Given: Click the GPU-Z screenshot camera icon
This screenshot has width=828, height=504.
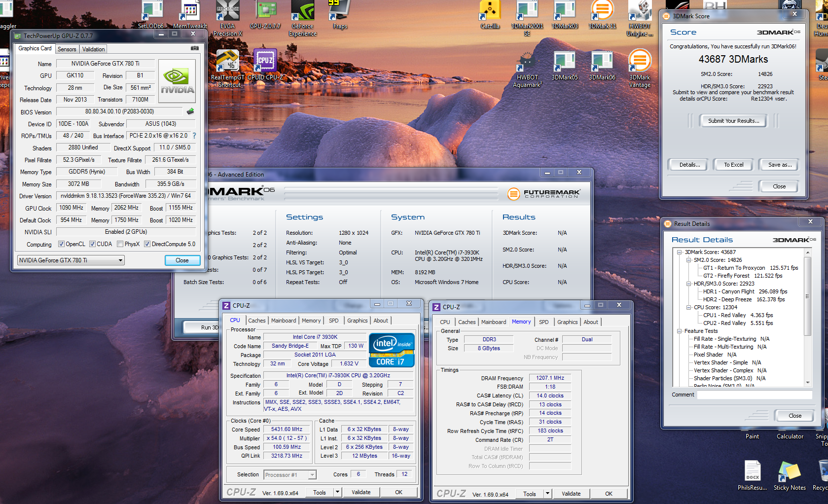Looking at the screenshot, I should (x=194, y=48).
